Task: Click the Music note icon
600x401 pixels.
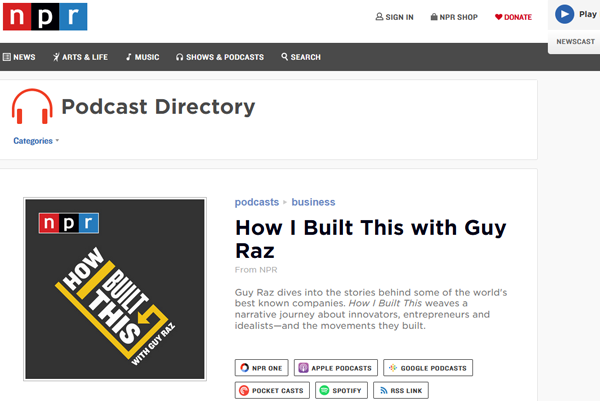Action: tap(129, 57)
